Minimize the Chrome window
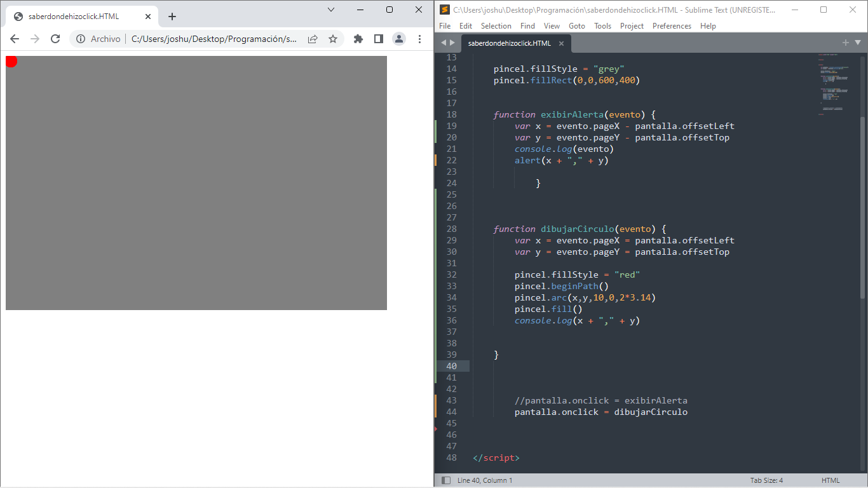The image size is (868, 488). 360,10
